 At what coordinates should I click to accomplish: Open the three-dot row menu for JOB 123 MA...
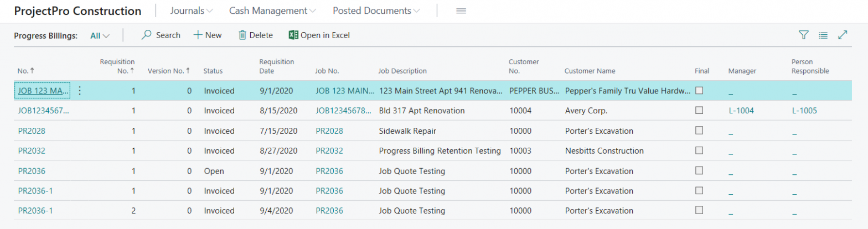(x=80, y=91)
